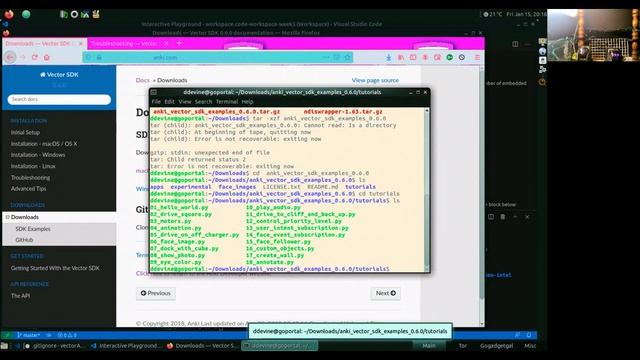
Task: Open Firefox home page icon
Action: [47, 58]
